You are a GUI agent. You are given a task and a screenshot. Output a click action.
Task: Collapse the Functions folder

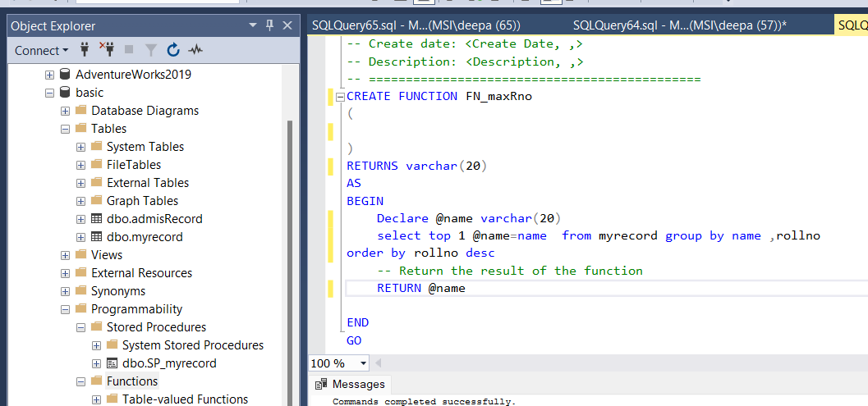click(80, 381)
